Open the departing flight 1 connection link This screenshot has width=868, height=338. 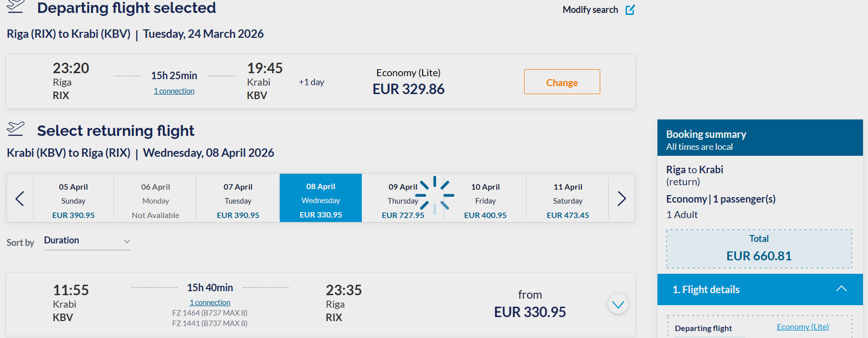click(x=174, y=91)
